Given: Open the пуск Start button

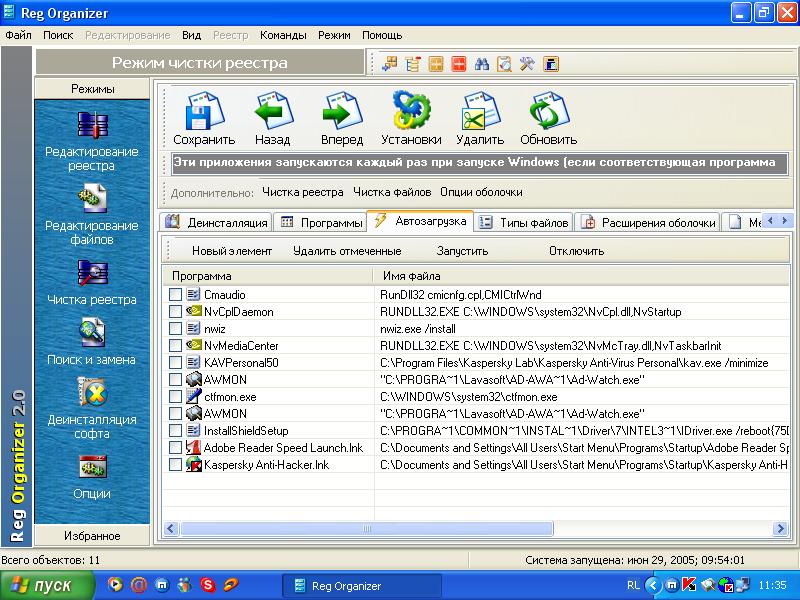Looking at the screenshot, I should point(47,585).
